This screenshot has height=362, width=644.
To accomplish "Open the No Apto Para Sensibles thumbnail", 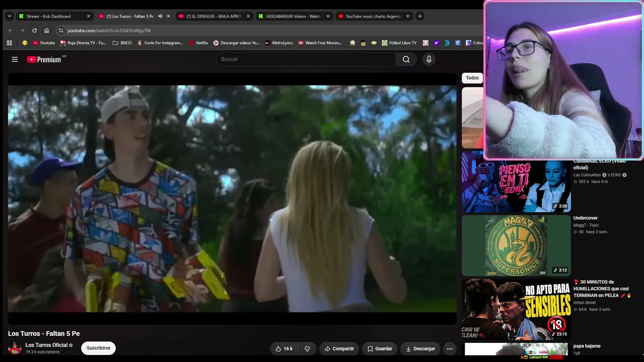I will tap(516, 310).
